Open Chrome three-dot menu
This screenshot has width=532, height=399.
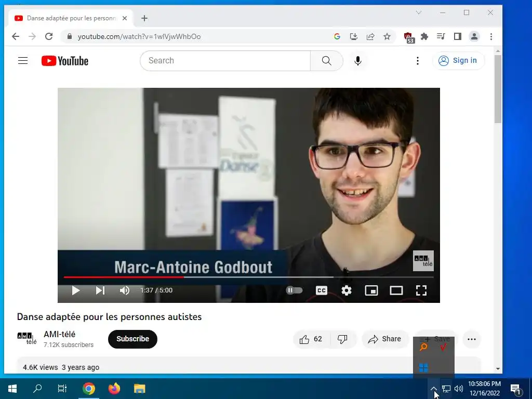click(491, 36)
